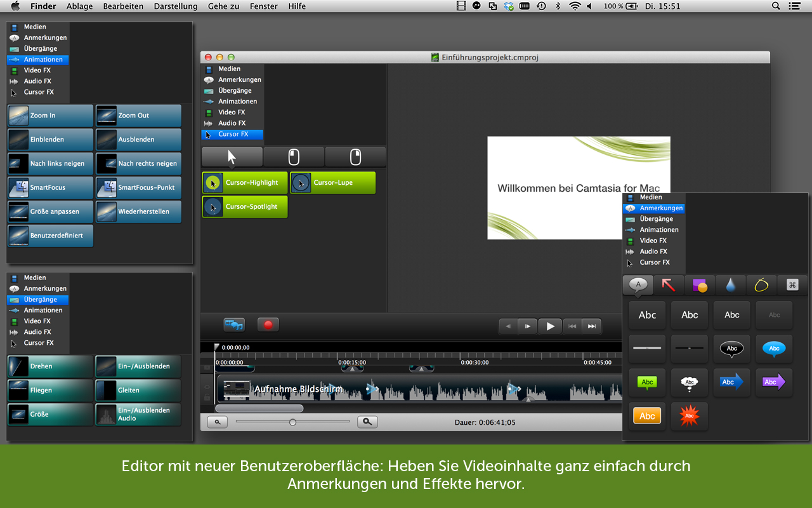
Task: Select the speech bubble callout annotation tab
Action: [638, 285]
